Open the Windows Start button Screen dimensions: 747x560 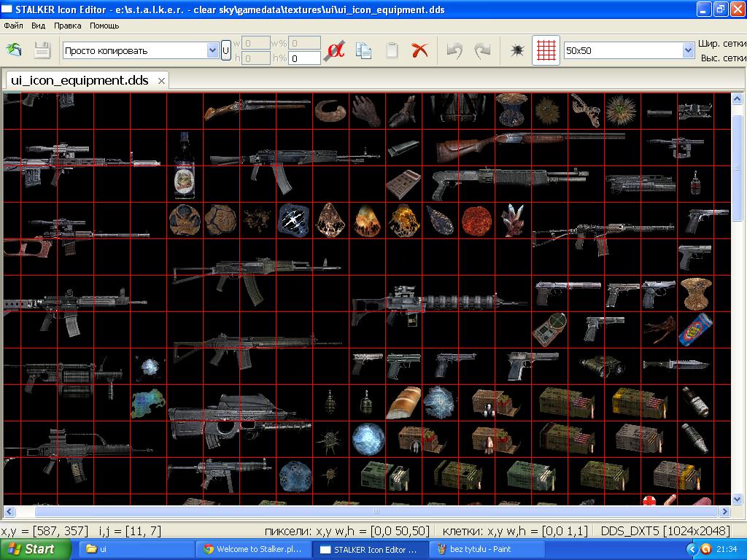pyautogui.click(x=35, y=549)
